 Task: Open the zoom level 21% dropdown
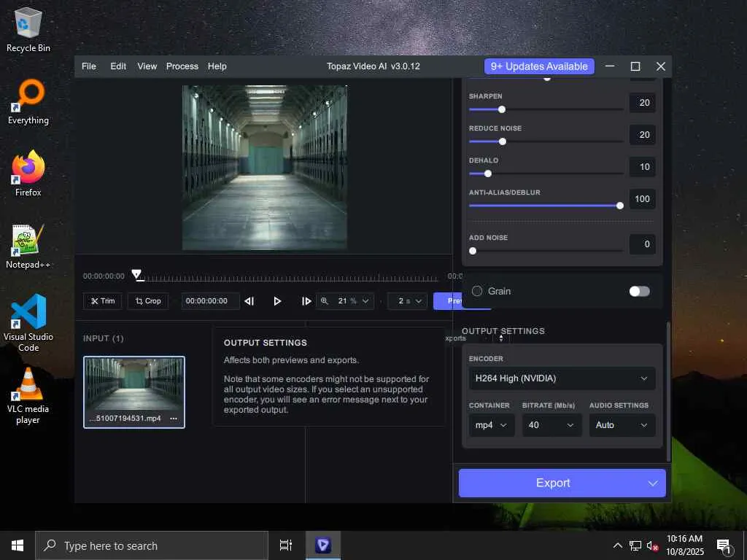click(x=345, y=300)
